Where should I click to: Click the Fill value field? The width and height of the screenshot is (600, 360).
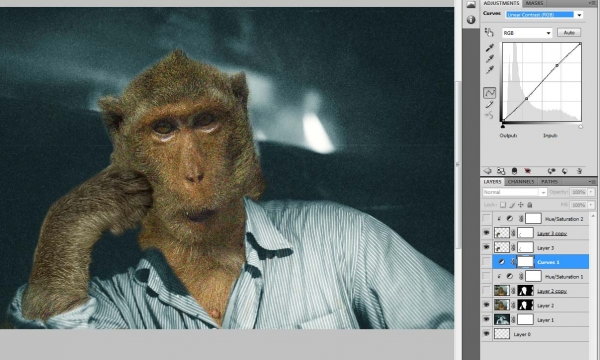coord(578,205)
